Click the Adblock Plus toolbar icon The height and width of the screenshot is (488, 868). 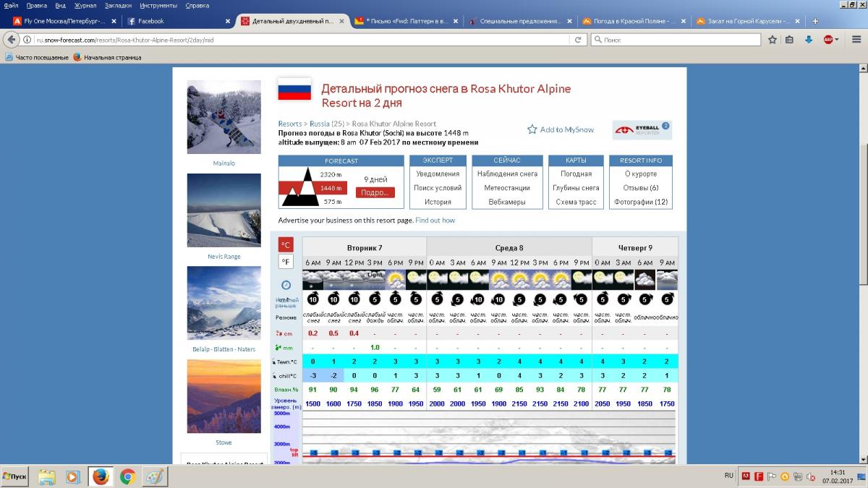coord(827,40)
